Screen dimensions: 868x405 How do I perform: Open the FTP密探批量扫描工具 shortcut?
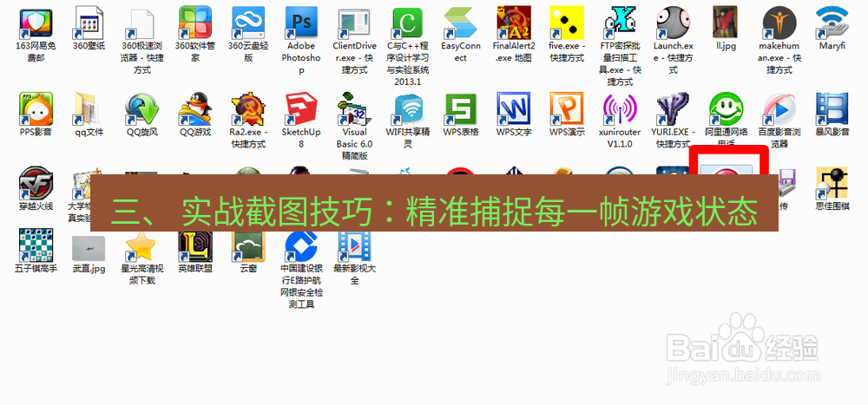tap(620, 23)
